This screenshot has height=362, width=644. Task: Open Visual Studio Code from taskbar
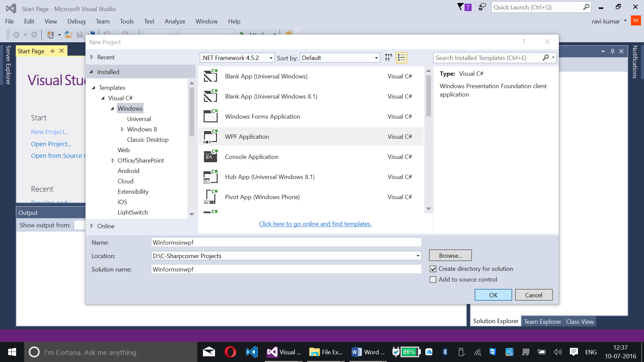coord(252,352)
